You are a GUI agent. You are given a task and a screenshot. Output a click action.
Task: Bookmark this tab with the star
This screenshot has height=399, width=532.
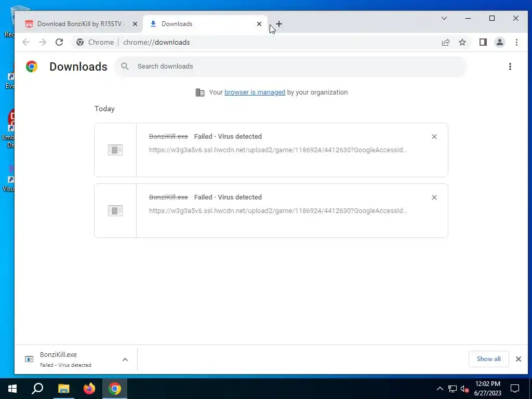(462, 42)
